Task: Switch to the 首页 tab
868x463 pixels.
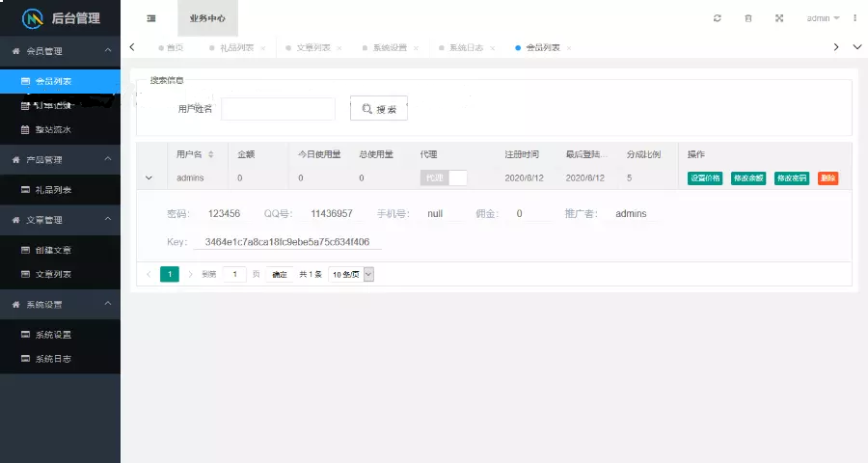Action: tap(171, 47)
